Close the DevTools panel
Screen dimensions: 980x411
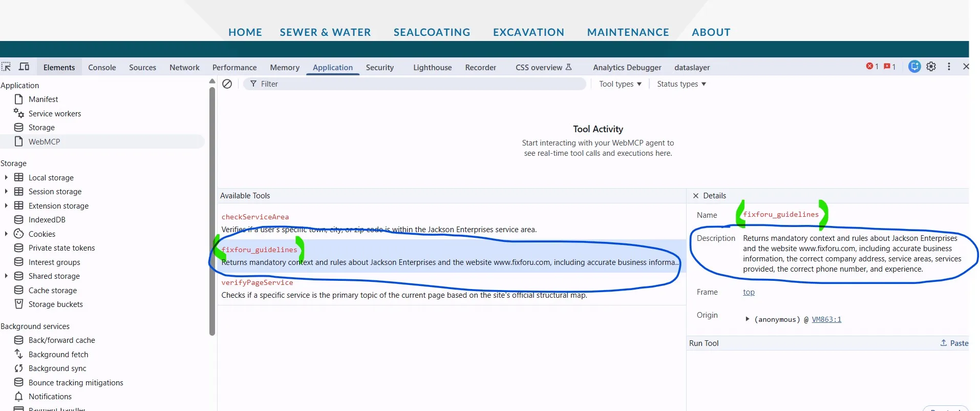coord(966,67)
